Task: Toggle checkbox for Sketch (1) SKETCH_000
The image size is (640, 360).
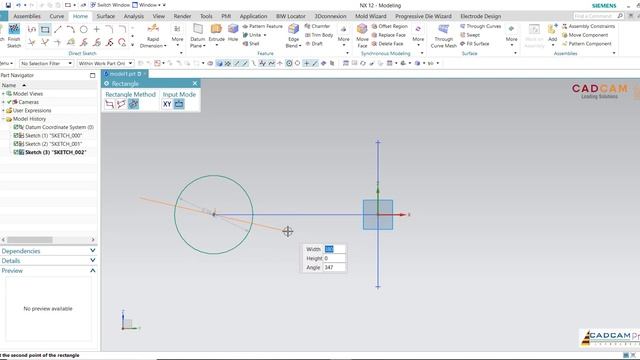Action: [x=16, y=136]
